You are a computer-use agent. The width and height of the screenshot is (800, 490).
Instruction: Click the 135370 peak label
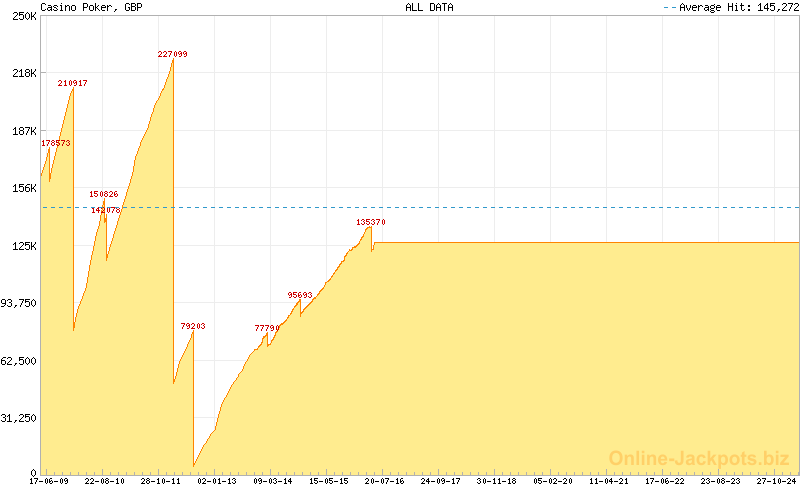point(371,222)
